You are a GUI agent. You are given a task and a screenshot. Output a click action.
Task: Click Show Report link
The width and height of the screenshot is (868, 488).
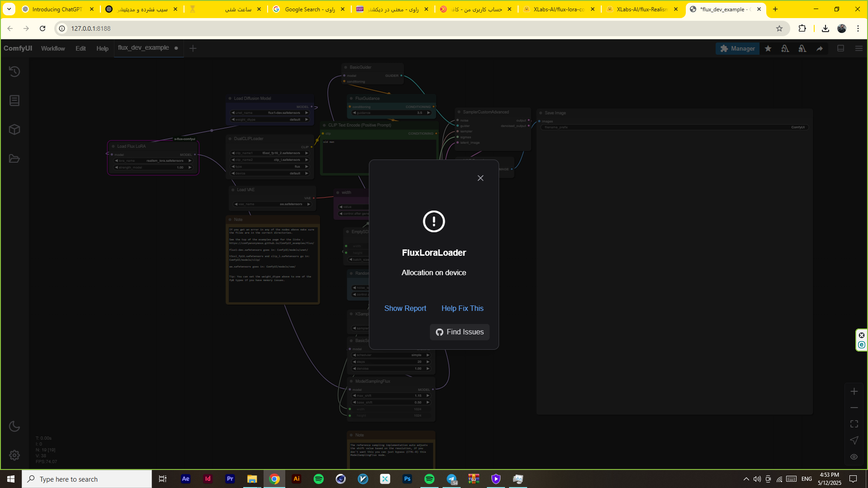[405, 308]
